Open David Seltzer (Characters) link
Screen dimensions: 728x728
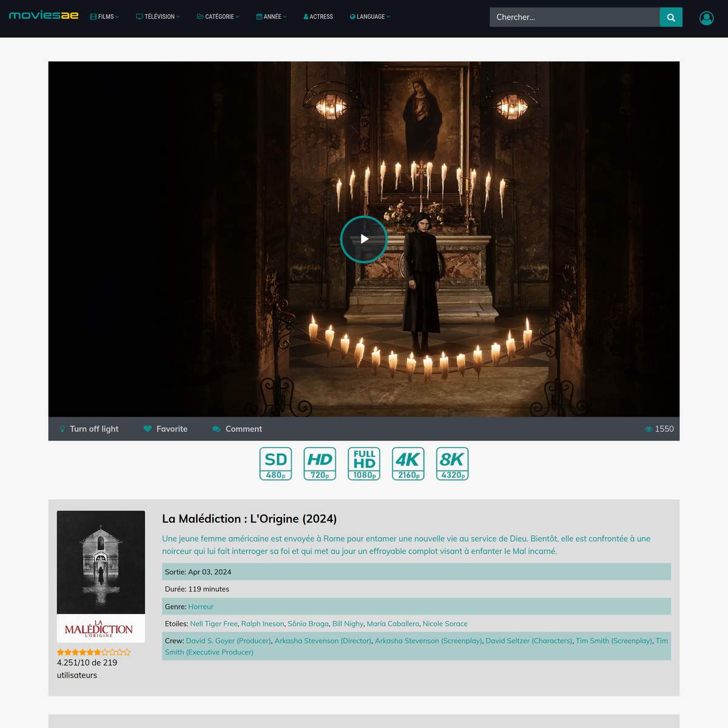tap(529, 641)
